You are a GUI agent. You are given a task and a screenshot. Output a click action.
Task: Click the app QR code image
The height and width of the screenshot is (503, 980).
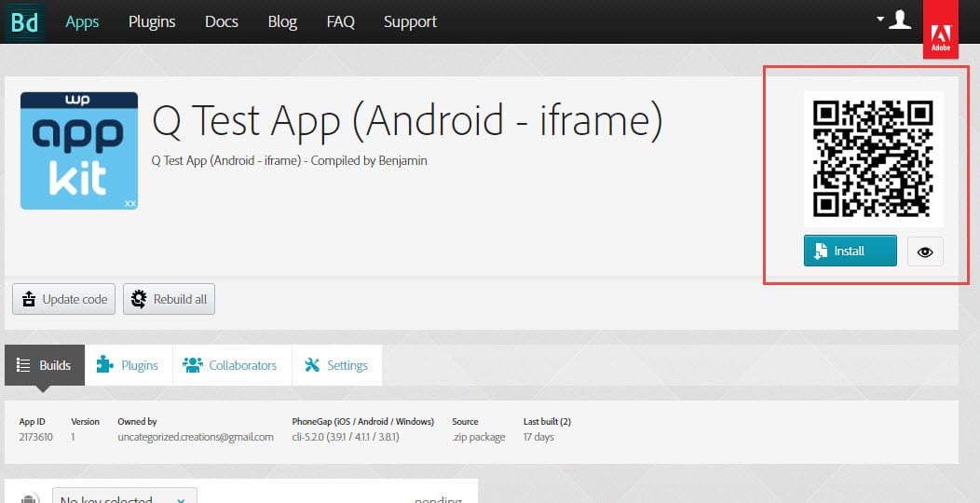pyautogui.click(x=873, y=158)
